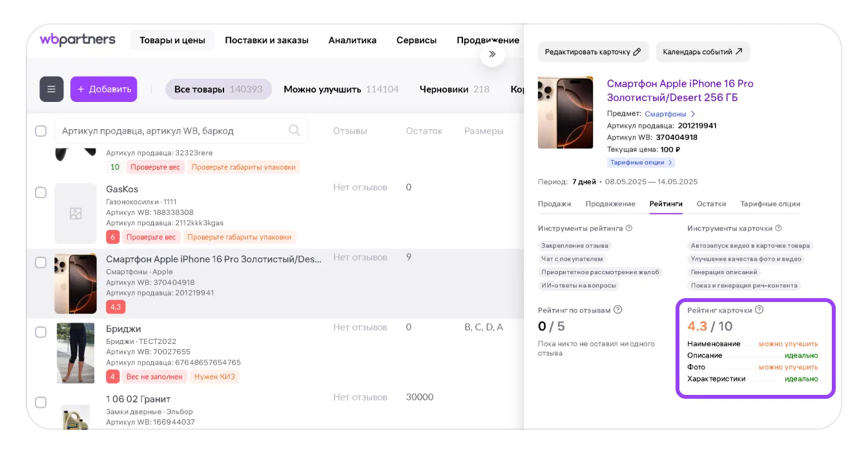Open Товары и цены menu
This screenshot has width=868, height=453.
coord(172,40)
